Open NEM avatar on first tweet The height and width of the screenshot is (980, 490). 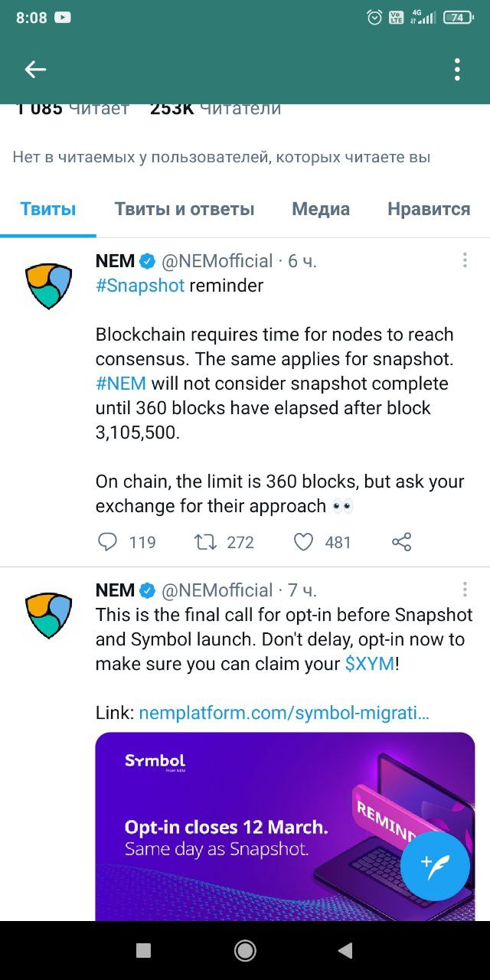tap(48, 286)
